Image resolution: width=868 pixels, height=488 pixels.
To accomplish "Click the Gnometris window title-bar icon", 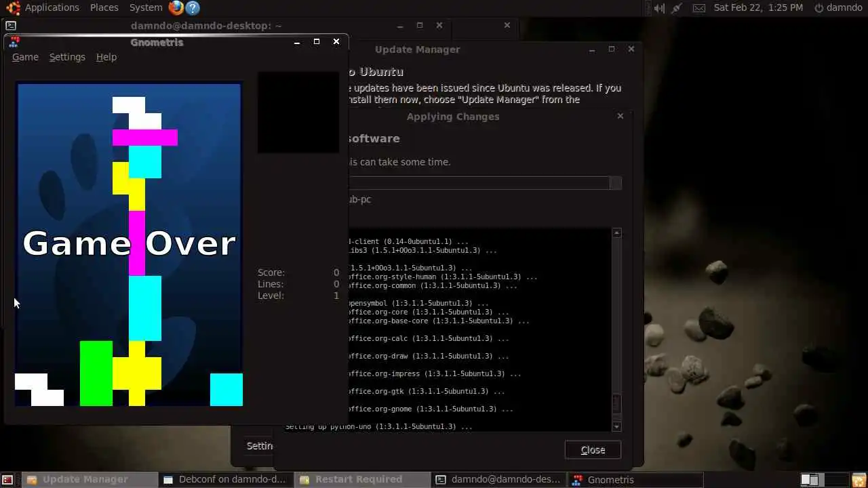I will [x=14, y=42].
